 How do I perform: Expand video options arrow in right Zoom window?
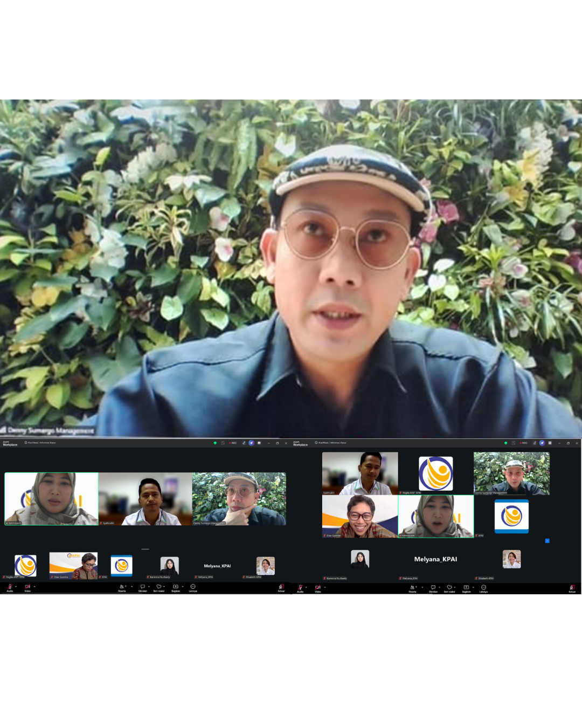(325, 587)
